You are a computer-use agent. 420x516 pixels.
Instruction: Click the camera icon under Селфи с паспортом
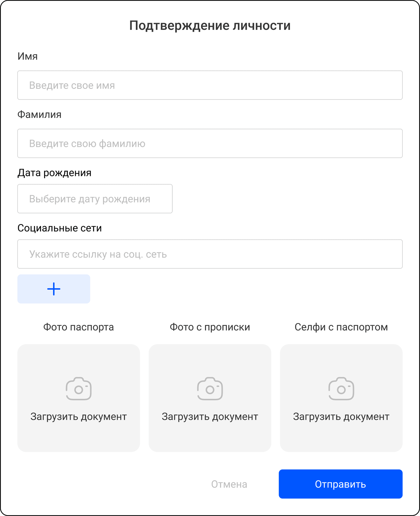click(x=341, y=389)
